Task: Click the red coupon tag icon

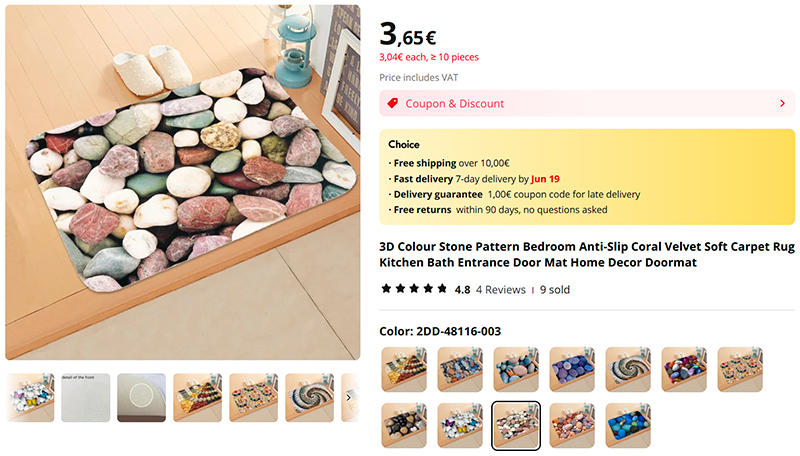Action: click(393, 103)
